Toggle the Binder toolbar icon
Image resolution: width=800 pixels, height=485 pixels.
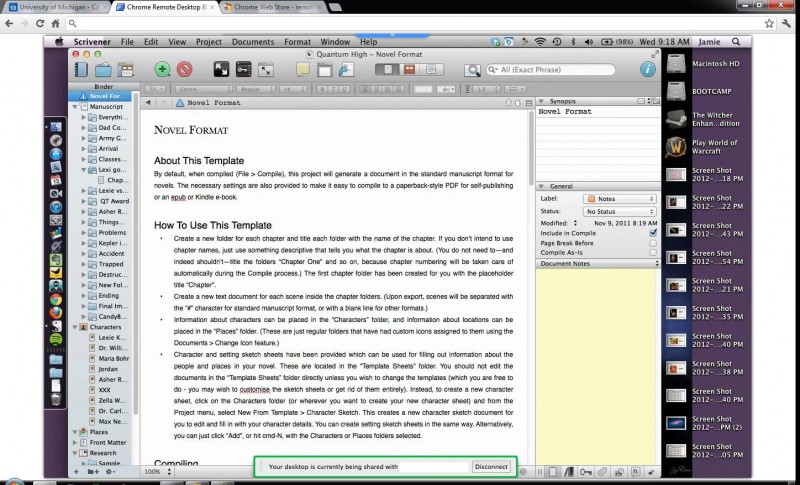(x=81, y=69)
